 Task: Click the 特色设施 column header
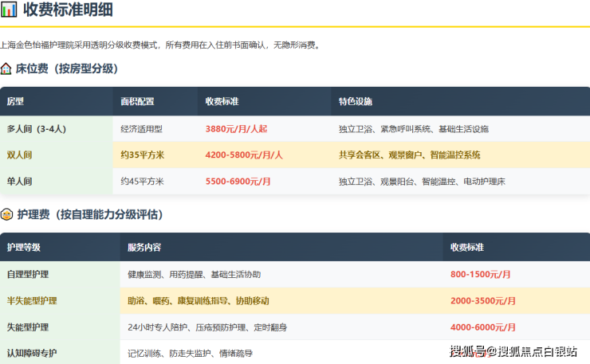355,102
